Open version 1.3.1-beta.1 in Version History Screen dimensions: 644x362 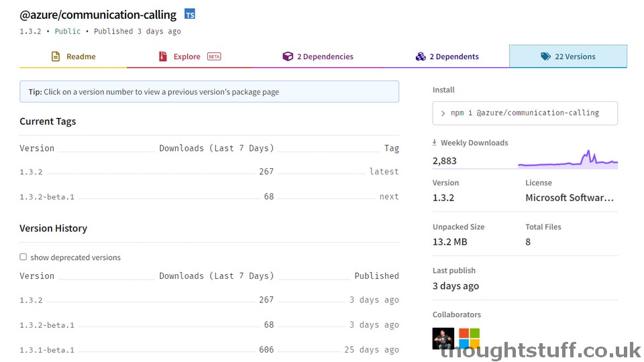[x=47, y=350]
